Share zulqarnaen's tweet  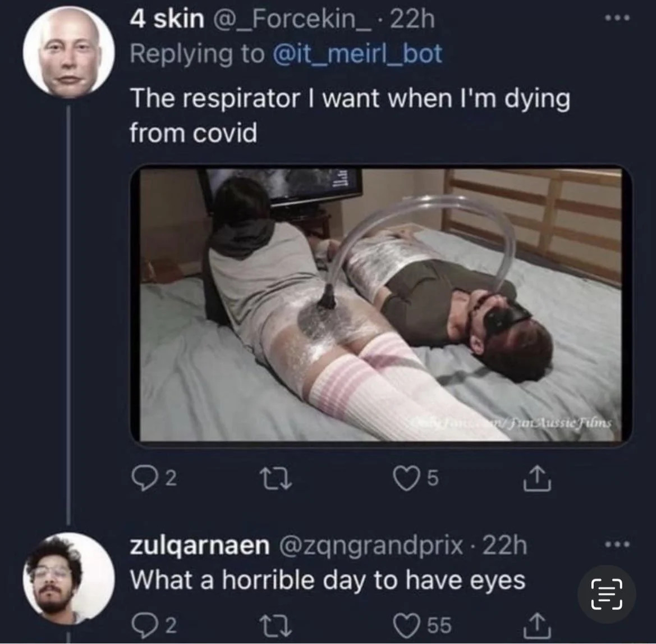point(538,624)
